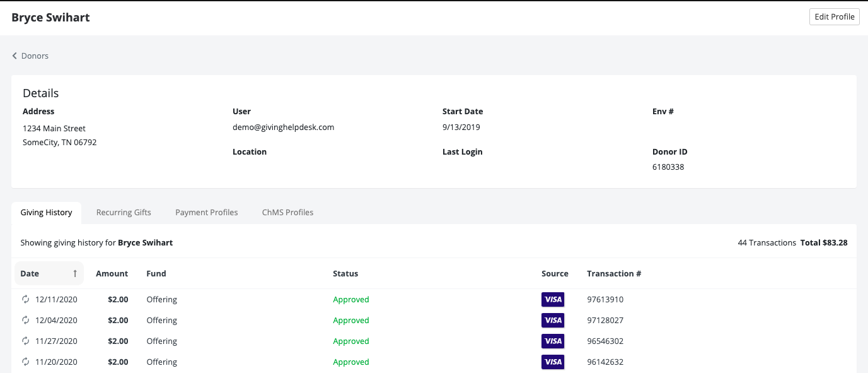Click the Transaction # column header
This screenshot has width=868, height=373.
tap(613, 273)
